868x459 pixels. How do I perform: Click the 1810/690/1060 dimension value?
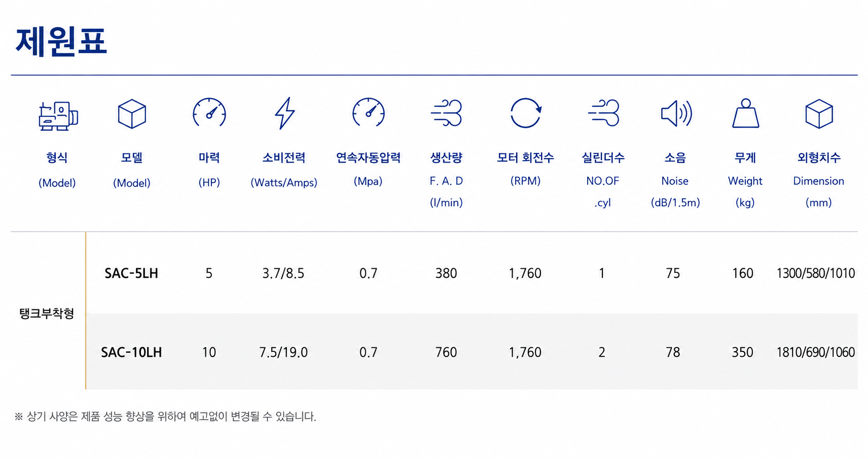pos(815,352)
